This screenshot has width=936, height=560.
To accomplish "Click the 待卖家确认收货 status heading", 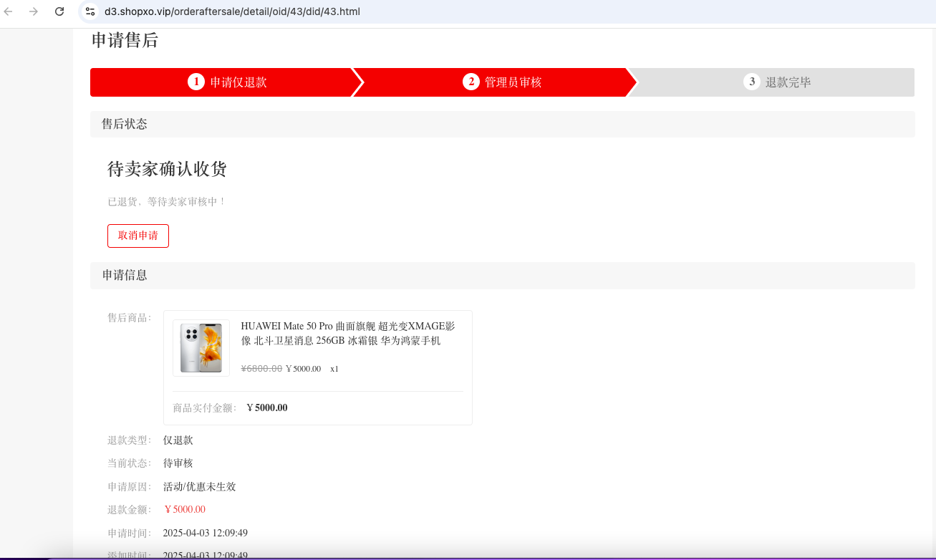I will 167,169.
